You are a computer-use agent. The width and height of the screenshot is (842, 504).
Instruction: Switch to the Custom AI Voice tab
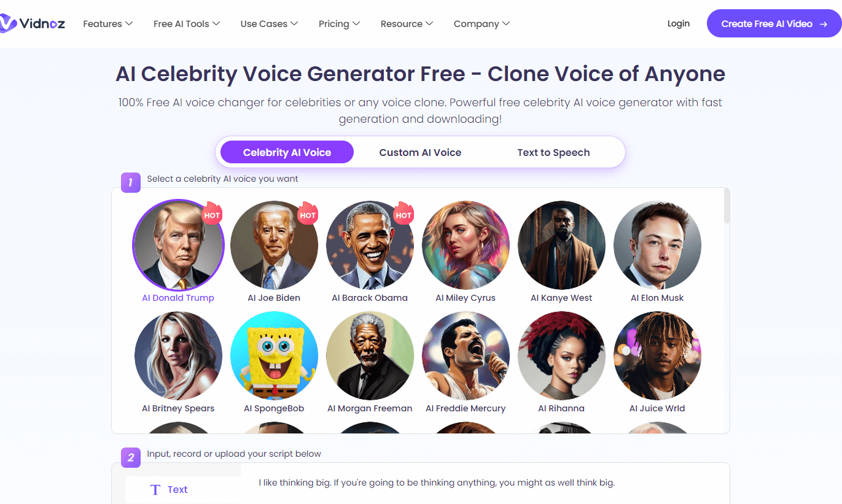click(x=420, y=153)
